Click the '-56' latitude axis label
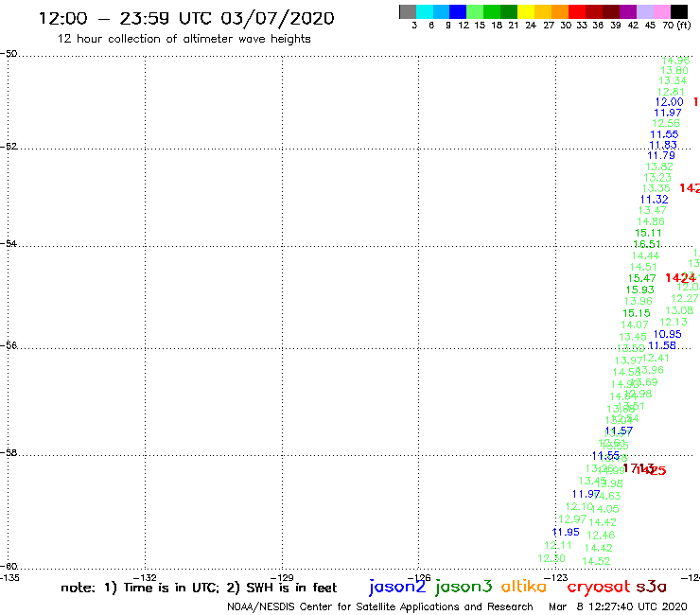The image size is (700, 615). click(9, 345)
